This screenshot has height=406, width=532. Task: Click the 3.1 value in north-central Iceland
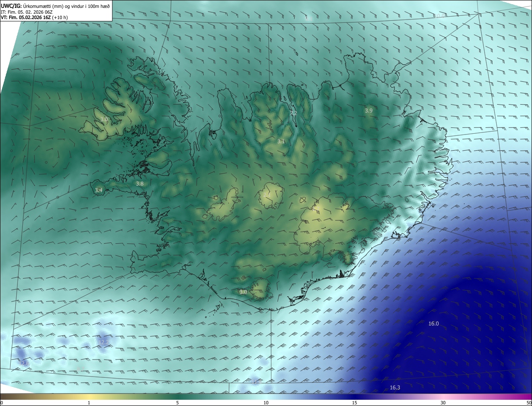(x=281, y=142)
